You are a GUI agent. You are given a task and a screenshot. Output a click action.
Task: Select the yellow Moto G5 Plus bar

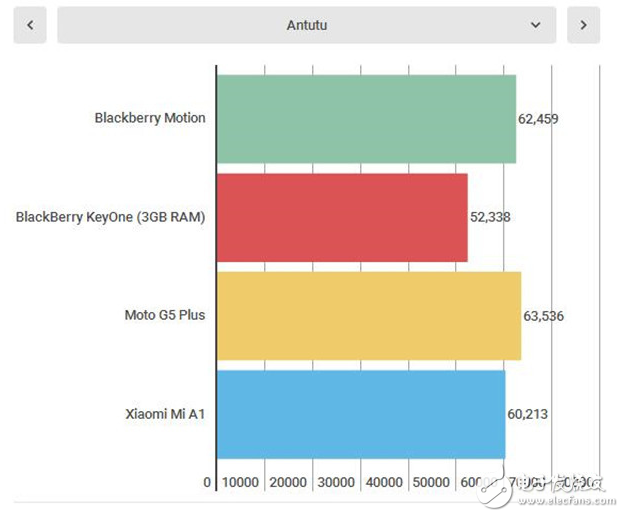tap(368, 315)
